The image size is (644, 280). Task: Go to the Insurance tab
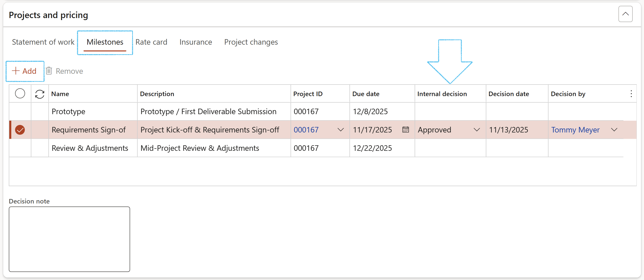[x=196, y=42]
